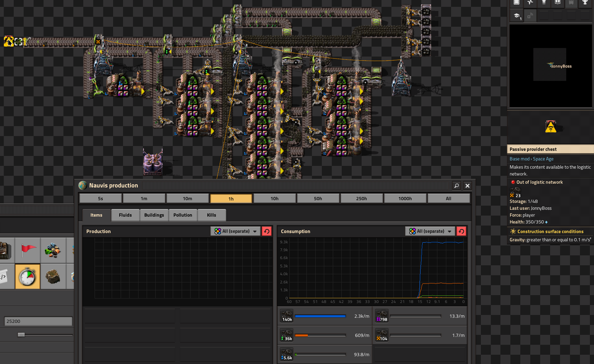This screenshot has height=364, width=594.
Task: Select the 250h time range
Action: click(362, 198)
